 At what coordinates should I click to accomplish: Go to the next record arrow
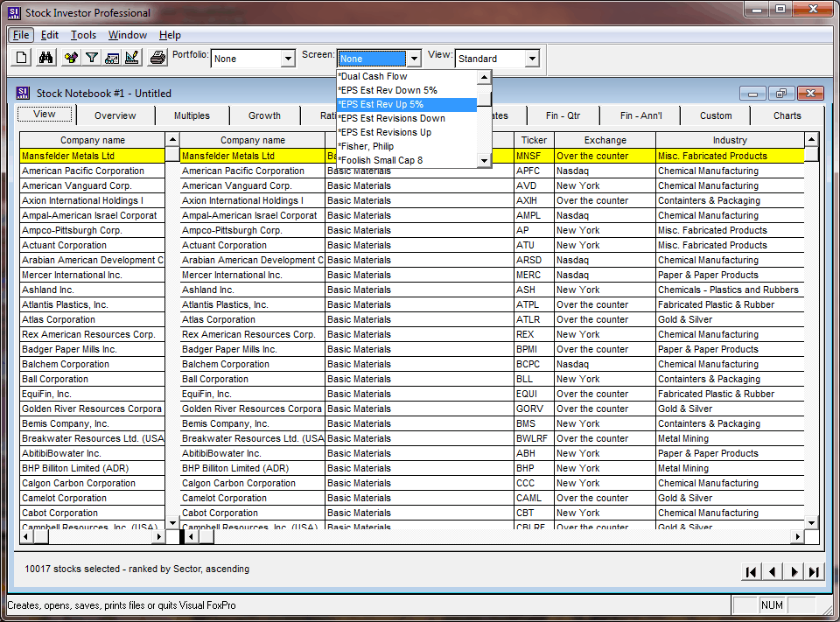pos(794,571)
